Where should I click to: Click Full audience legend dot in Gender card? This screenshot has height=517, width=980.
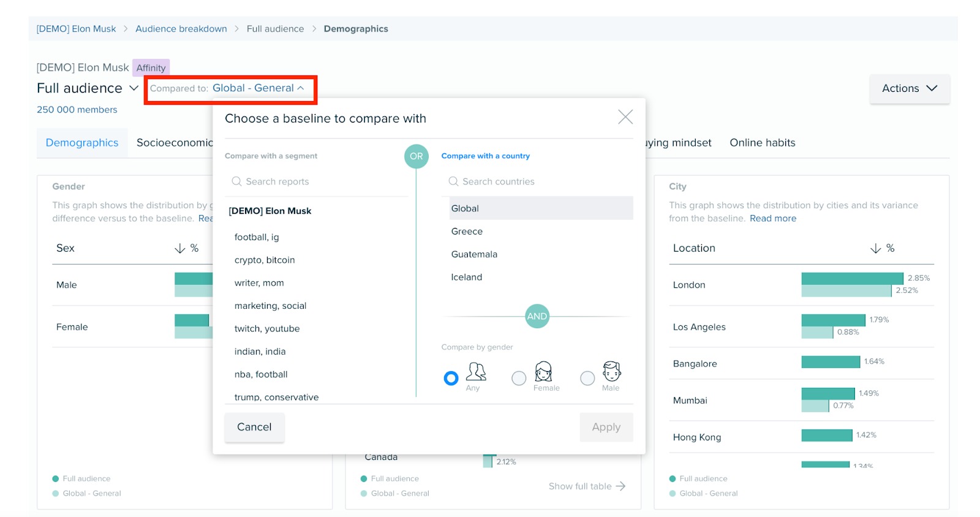(x=56, y=478)
